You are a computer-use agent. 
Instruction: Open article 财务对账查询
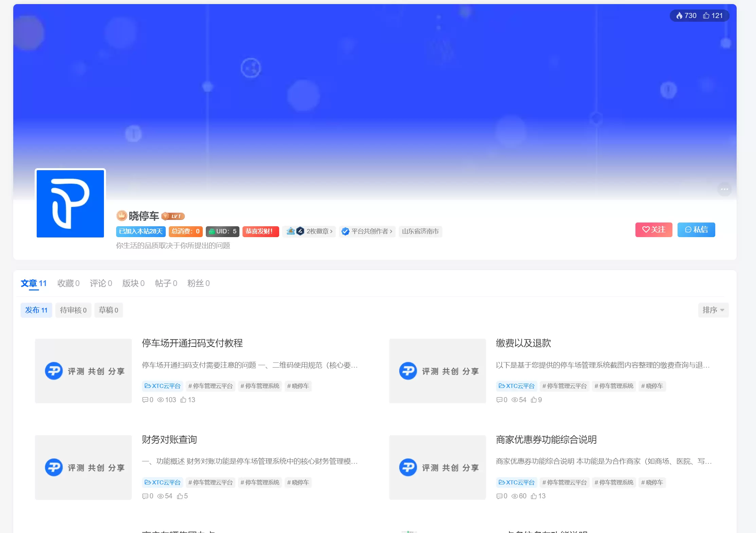point(169,440)
